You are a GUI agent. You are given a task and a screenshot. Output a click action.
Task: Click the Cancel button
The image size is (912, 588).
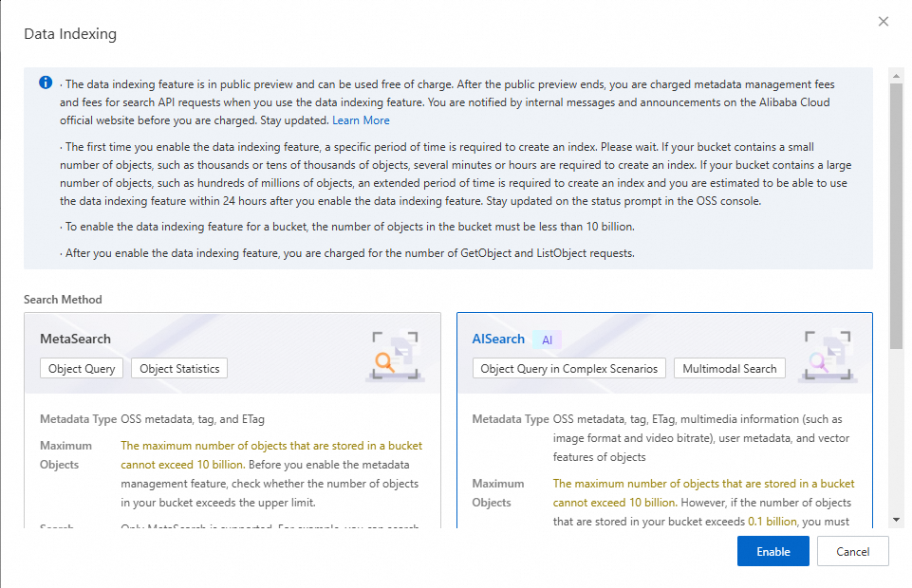point(852,551)
